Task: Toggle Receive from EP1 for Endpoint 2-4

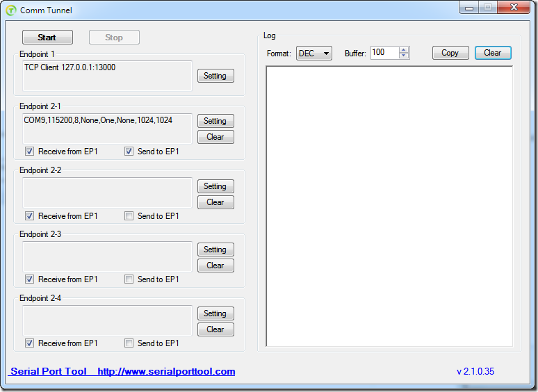Action: tap(29, 343)
